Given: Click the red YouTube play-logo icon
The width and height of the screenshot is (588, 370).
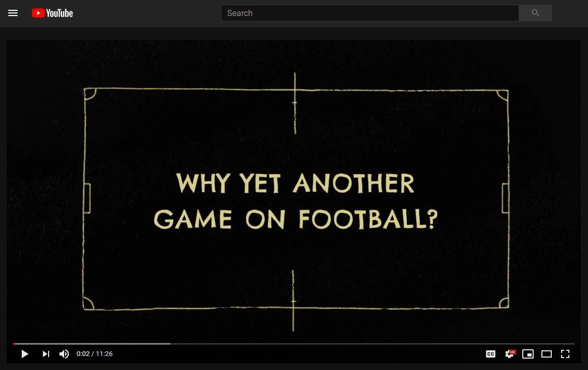Looking at the screenshot, I should tap(38, 13).
